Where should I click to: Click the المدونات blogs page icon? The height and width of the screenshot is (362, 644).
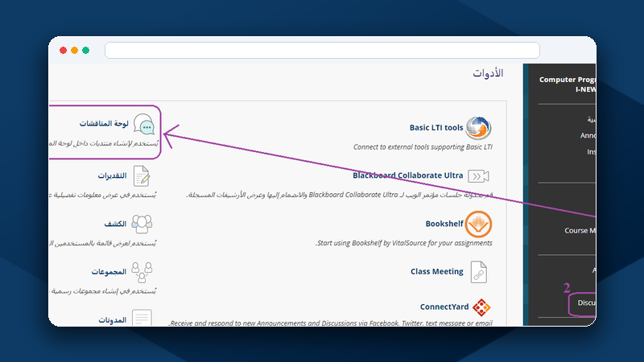[142, 318]
